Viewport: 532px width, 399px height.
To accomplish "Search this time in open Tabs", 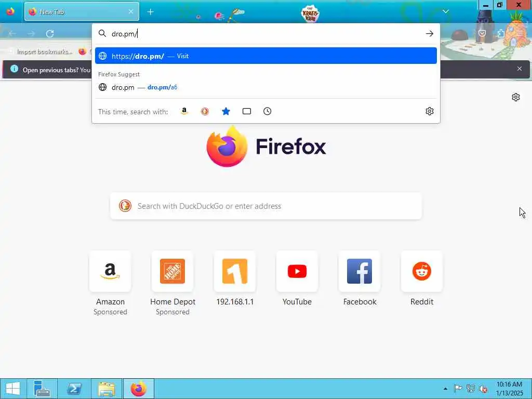I will pyautogui.click(x=247, y=111).
